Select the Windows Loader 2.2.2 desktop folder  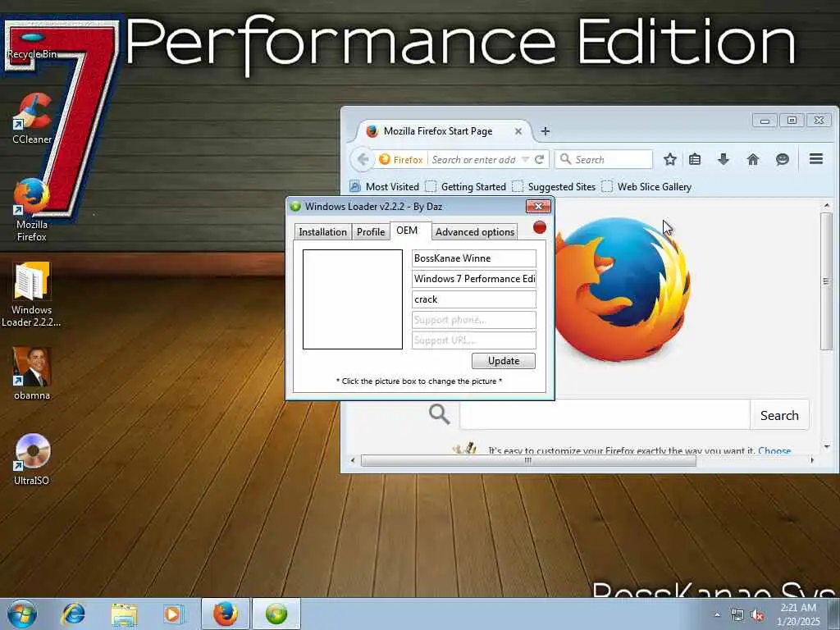(32, 294)
